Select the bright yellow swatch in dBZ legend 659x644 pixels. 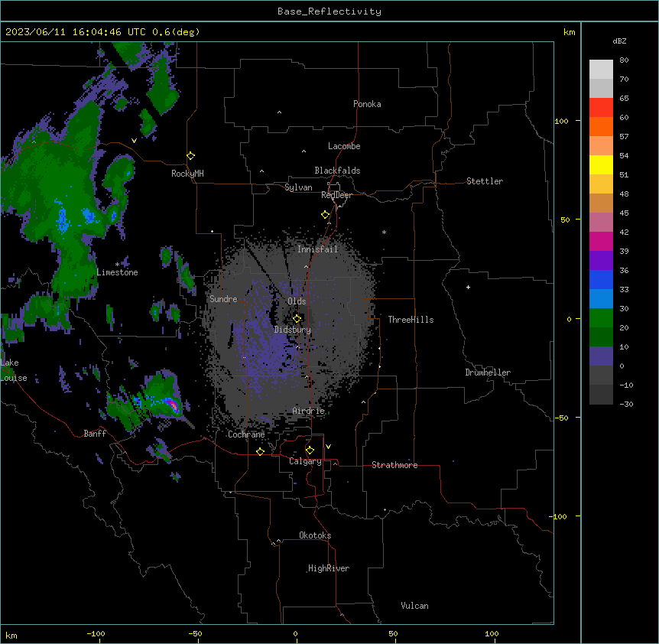[x=601, y=165]
